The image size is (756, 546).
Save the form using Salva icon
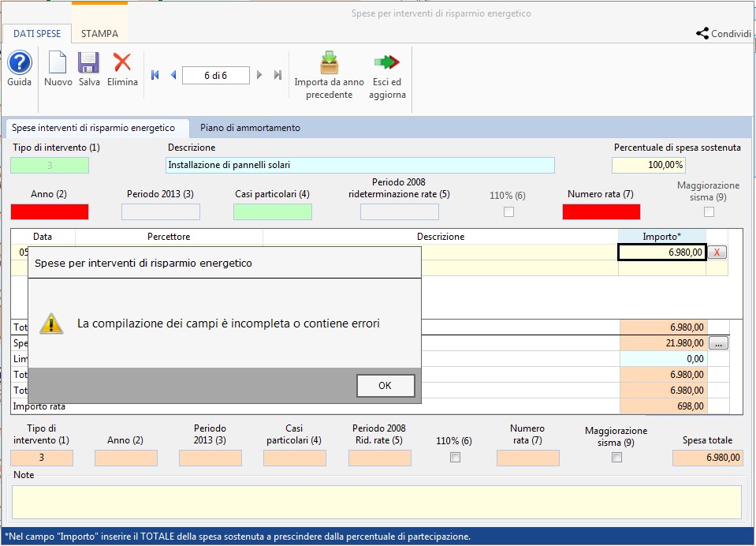88,63
